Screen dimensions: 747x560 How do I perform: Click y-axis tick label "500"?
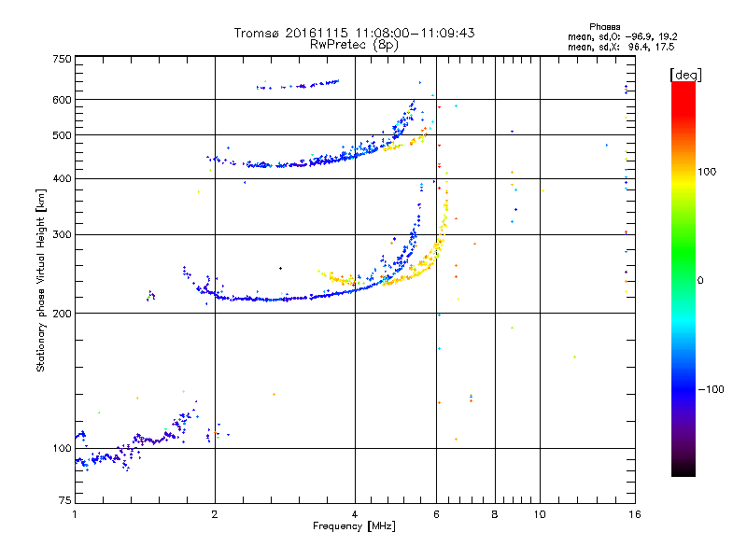(62, 135)
